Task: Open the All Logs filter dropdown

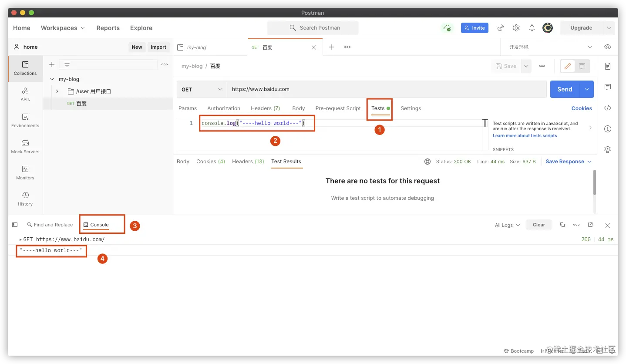Action: click(507, 225)
